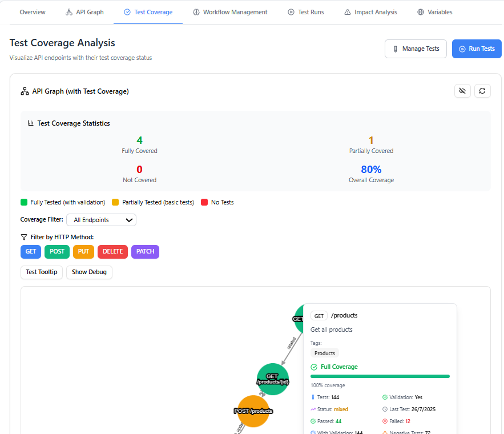
Task: Switch to the Overview tab
Action: point(33,11)
